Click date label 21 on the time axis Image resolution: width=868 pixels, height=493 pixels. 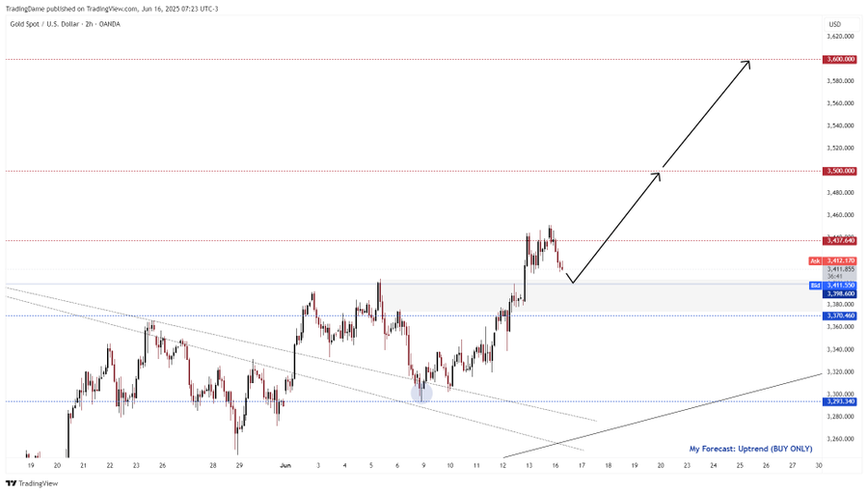(x=83, y=466)
